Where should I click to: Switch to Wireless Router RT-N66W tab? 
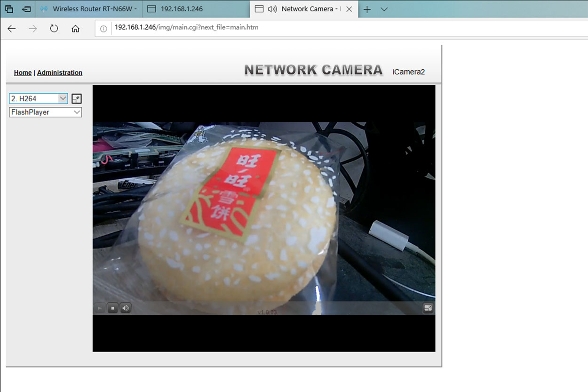coord(89,9)
